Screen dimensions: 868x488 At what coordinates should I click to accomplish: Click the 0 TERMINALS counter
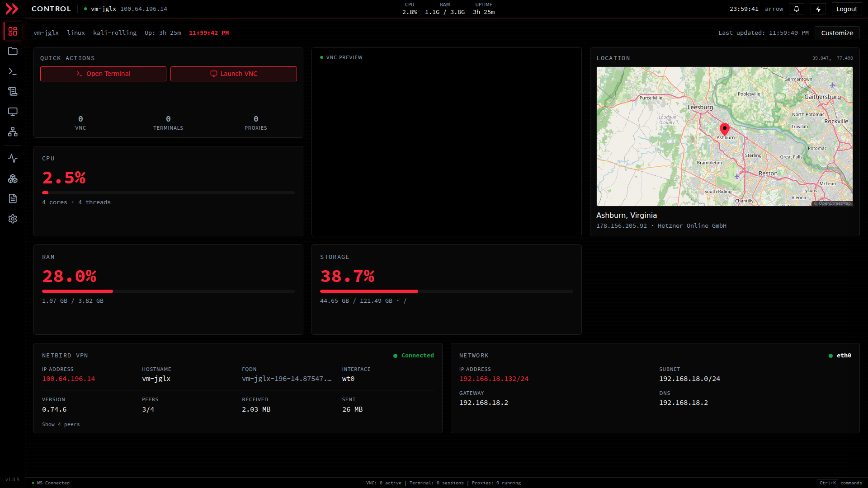(168, 122)
